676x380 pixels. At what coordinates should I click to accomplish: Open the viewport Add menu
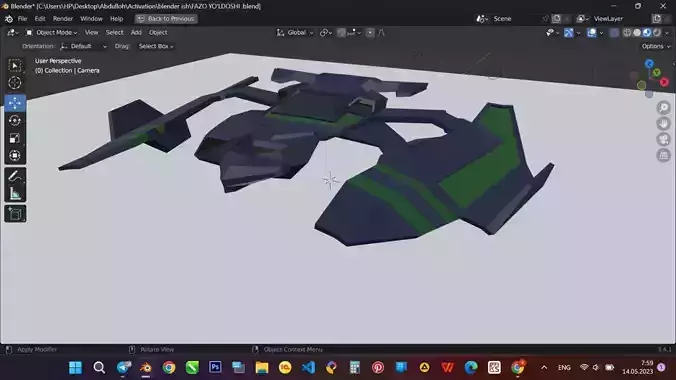pos(136,32)
